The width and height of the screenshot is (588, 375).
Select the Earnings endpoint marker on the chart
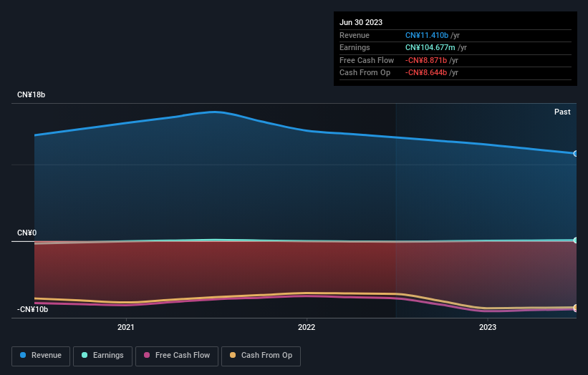576,240
